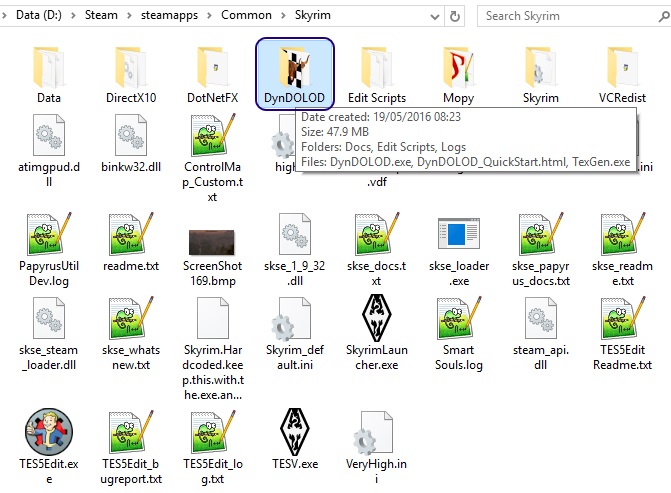Expand chevron after steamapps
The height and width of the screenshot is (493, 671).
click(x=209, y=15)
